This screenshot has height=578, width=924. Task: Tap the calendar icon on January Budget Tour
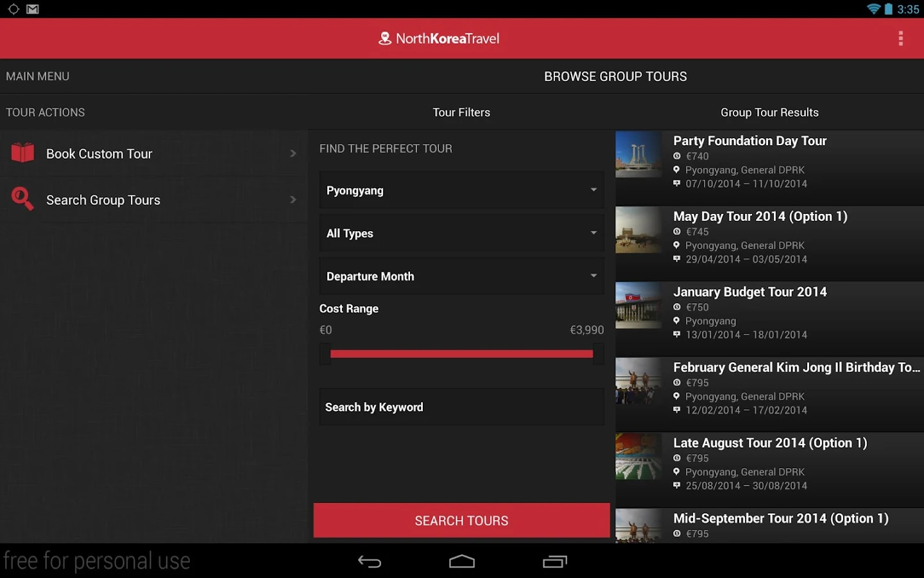coord(678,335)
